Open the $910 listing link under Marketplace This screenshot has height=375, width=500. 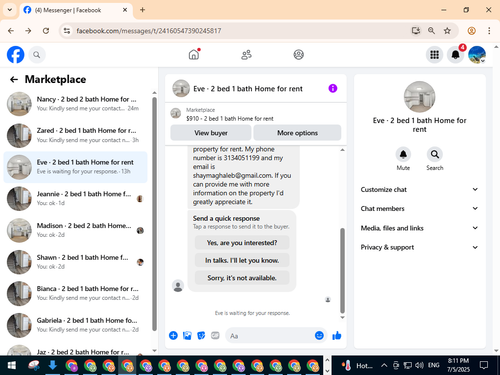coord(230,118)
